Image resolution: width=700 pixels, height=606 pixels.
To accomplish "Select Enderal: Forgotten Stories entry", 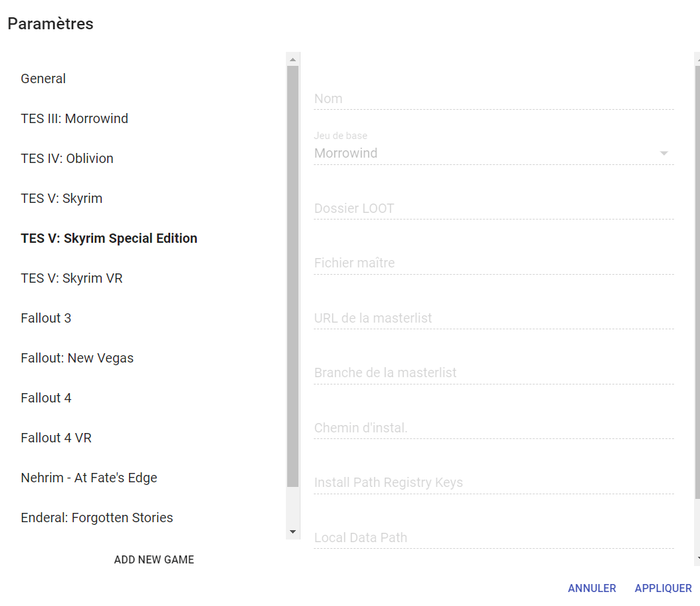I will (x=97, y=518).
